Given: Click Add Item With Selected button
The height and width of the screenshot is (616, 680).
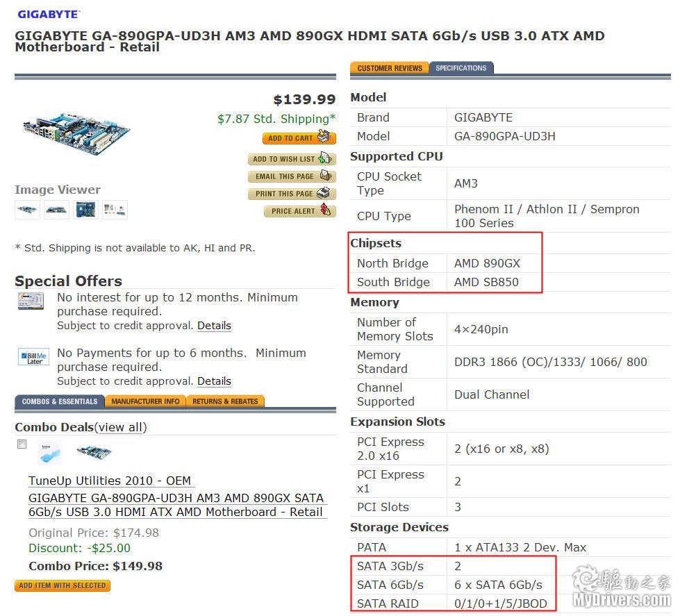Looking at the screenshot, I should pos(63,585).
